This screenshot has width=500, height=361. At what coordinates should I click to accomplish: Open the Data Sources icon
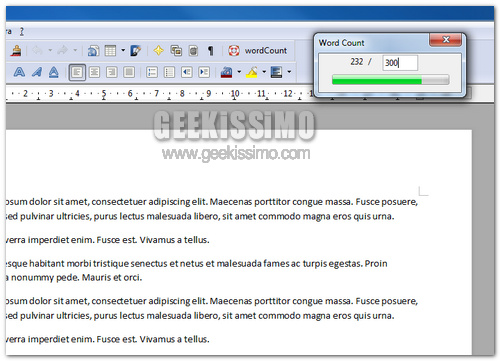pos(193,51)
